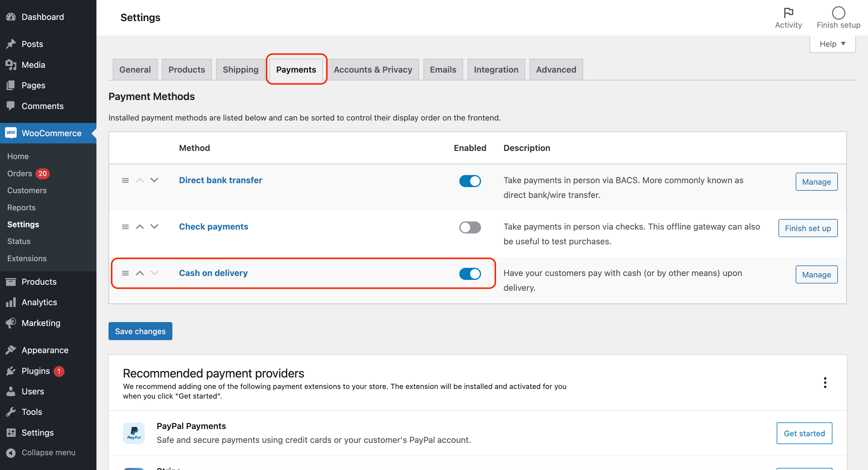Click the PayPal Payments logo thumbnail
The height and width of the screenshot is (470, 868).
coord(134,433)
